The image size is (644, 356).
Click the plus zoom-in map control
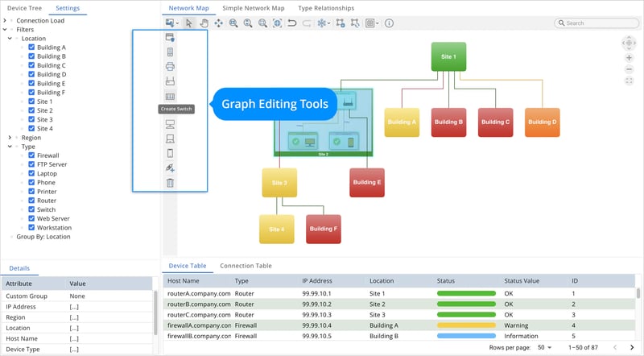pos(629,58)
